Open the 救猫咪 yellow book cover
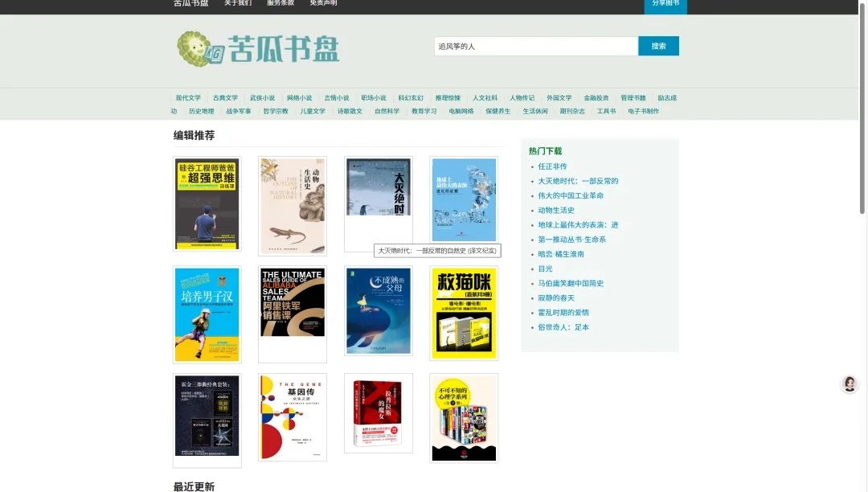The width and height of the screenshot is (868, 492). click(464, 314)
